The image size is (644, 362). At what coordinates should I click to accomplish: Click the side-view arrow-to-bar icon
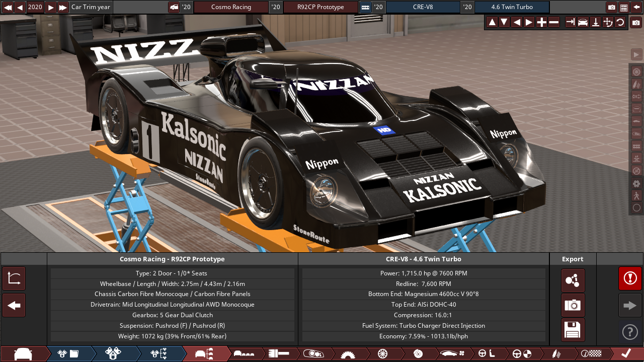571,22
